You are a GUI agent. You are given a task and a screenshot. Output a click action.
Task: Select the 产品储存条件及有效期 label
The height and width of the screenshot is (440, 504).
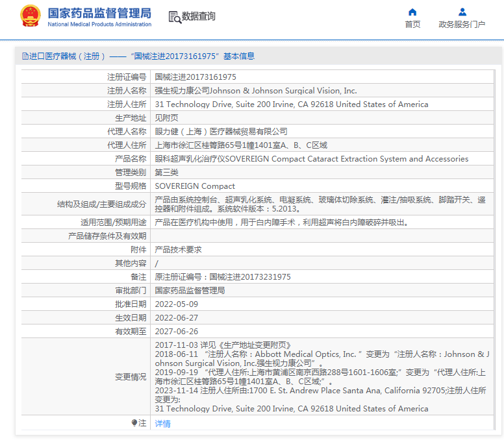click(x=107, y=236)
